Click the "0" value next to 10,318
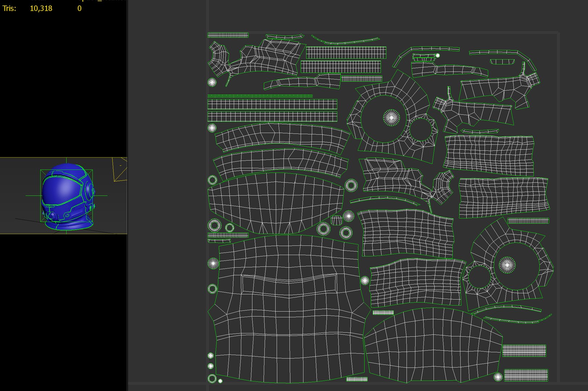Viewport: 588px width, 391px height. pos(79,8)
